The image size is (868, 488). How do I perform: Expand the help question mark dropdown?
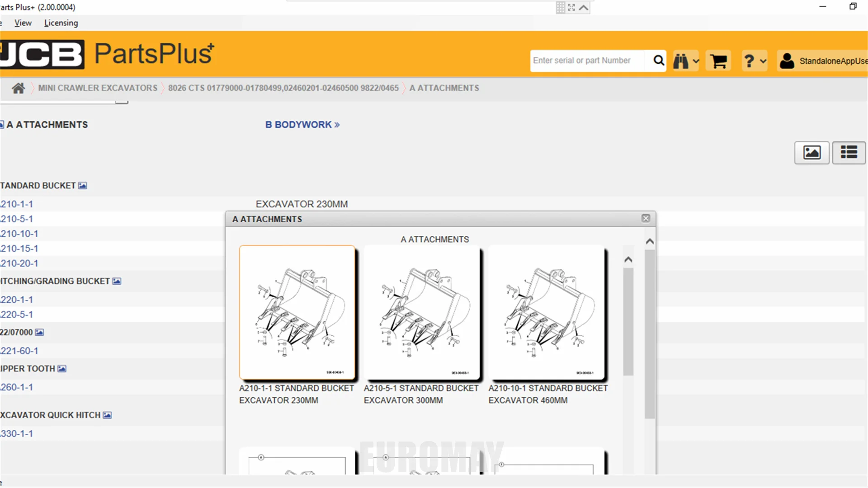tap(754, 61)
